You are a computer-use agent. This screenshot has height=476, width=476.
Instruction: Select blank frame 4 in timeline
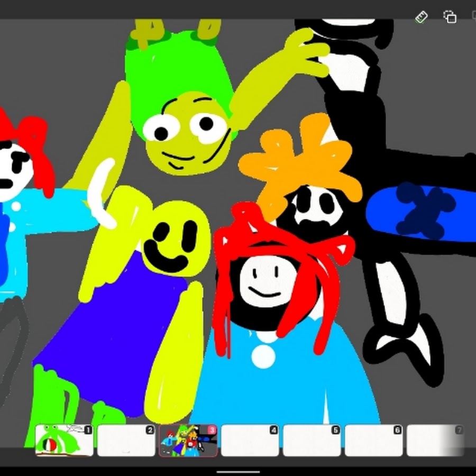[250, 440]
